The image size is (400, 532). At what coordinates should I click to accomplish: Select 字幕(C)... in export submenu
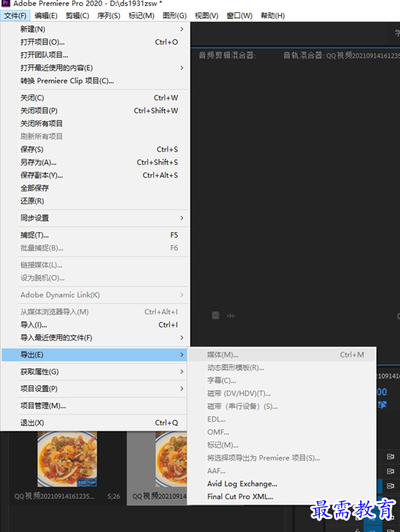[282, 380]
